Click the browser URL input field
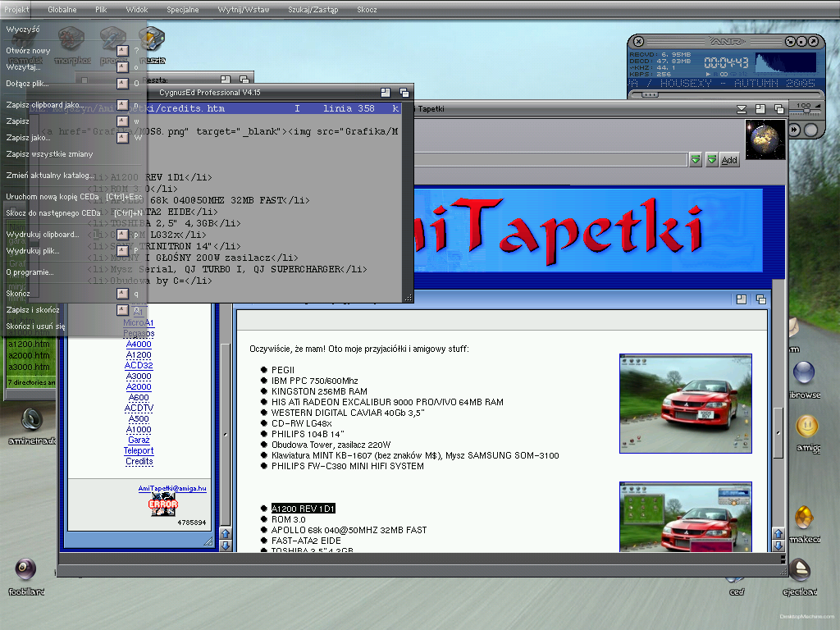 tap(550, 159)
